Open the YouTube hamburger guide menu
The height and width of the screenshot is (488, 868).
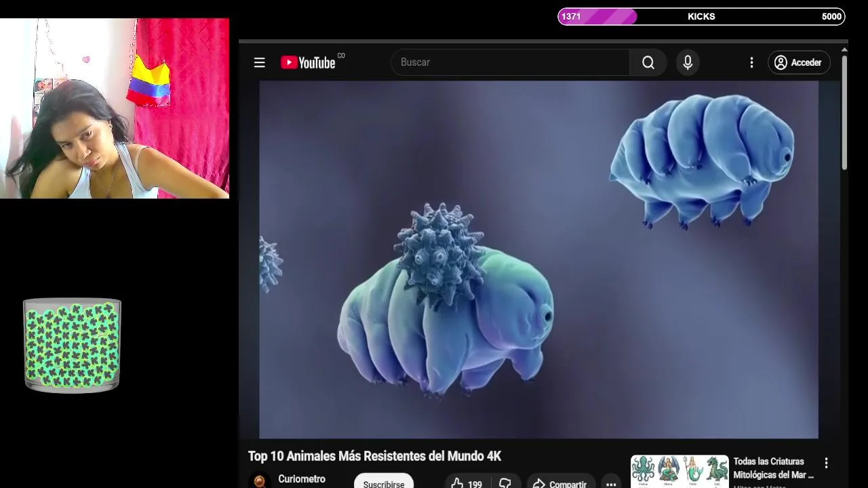(x=259, y=62)
